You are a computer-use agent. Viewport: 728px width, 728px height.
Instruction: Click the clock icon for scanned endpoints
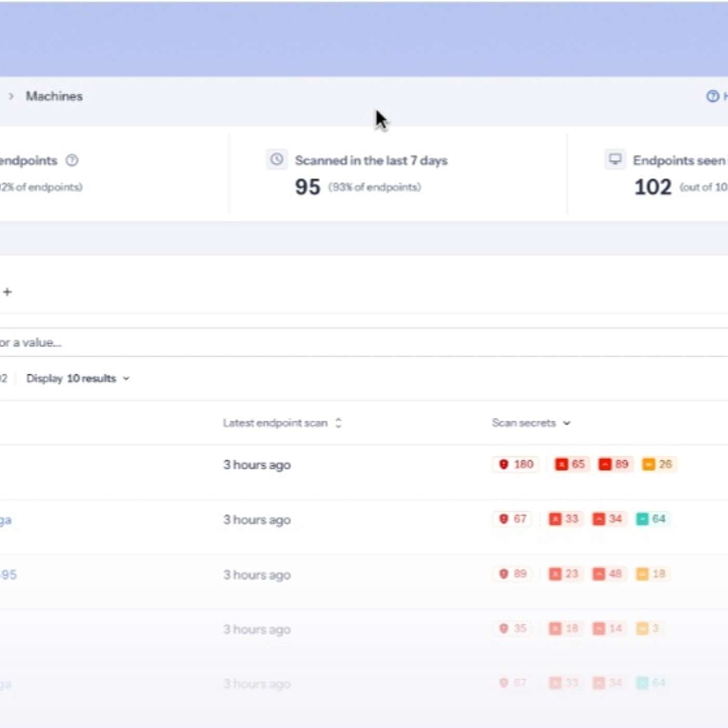pyautogui.click(x=277, y=159)
